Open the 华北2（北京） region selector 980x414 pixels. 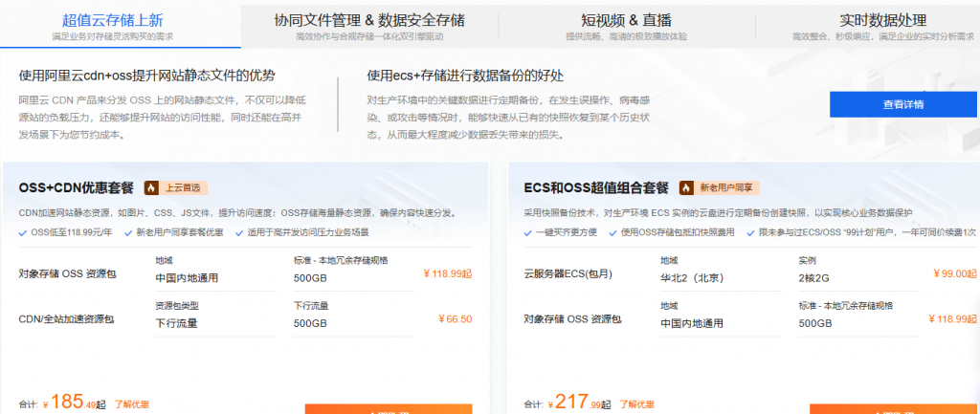[x=720, y=272]
